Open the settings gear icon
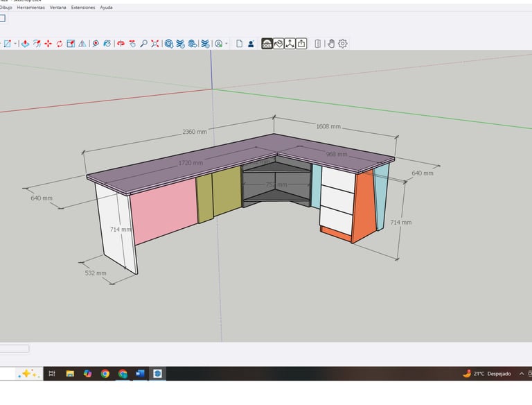The width and height of the screenshot is (532, 405). (342, 44)
